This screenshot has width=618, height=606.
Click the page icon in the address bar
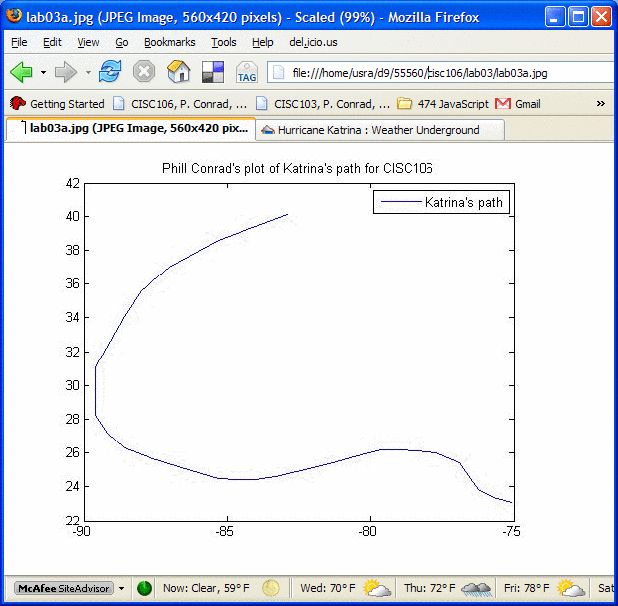click(x=278, y=72)
